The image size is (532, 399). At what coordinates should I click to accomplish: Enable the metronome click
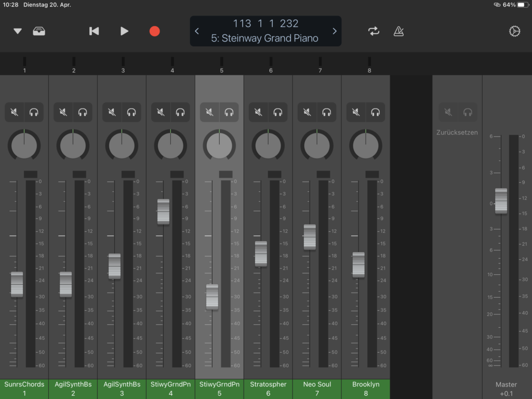click(398, 31)
